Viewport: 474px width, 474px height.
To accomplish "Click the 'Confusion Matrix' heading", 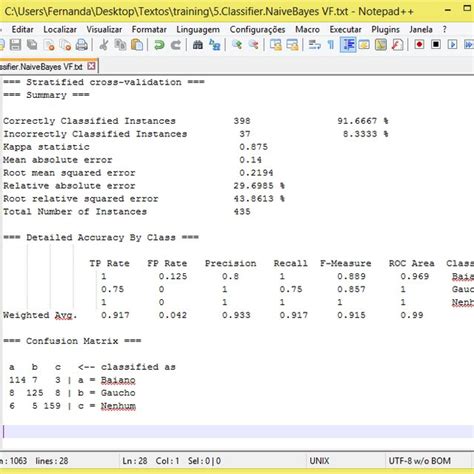I will pyautogui.click(x=72, y=341).
